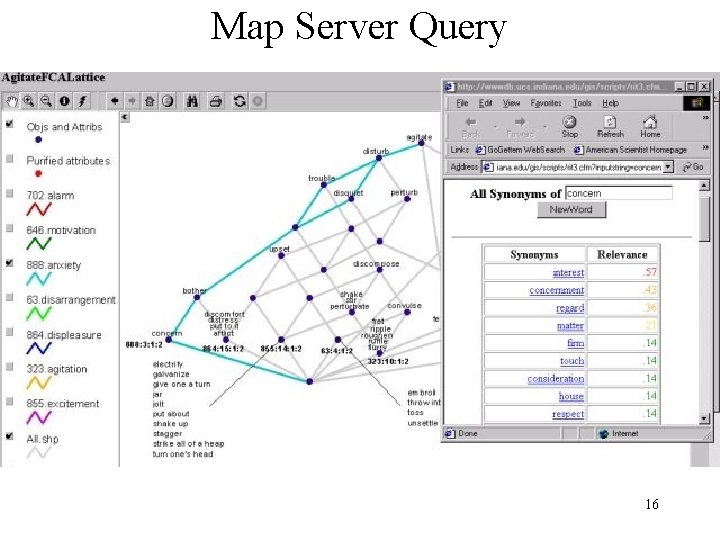Click the page icon in browser title bar
This screenshot has width=720, height=540.
450,86
